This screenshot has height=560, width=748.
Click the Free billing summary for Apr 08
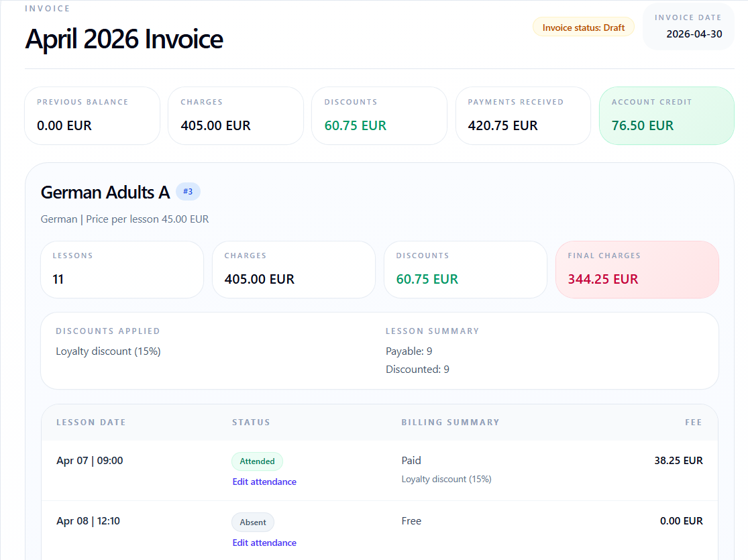(x=411, y=521)
